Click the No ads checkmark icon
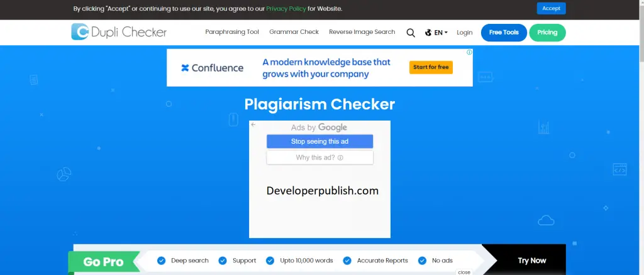 point(422,261)
